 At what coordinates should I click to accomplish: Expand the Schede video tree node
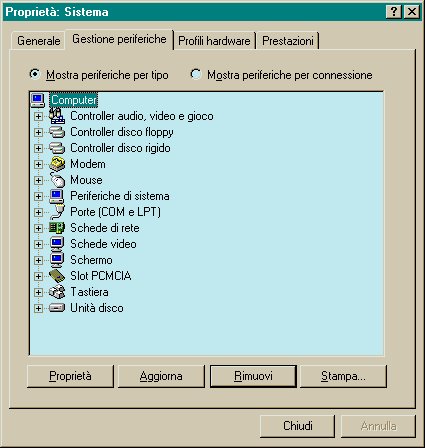point(38,244)
